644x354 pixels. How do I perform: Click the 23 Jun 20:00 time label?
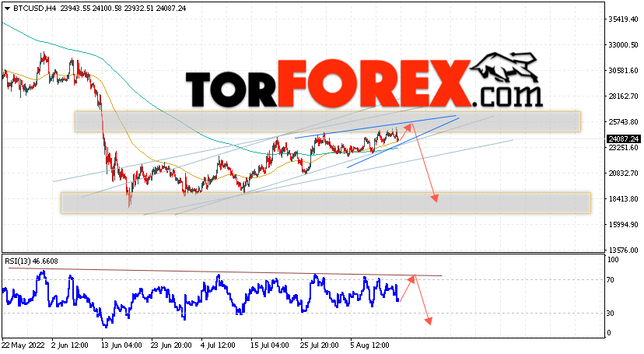point(171,345)
